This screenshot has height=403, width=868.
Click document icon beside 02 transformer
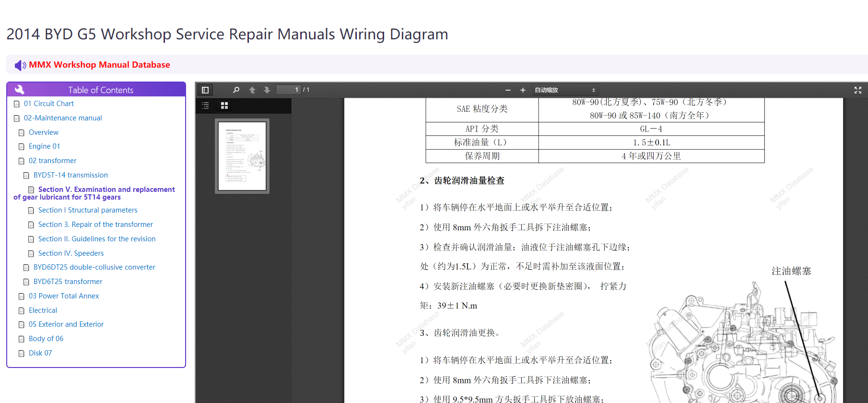pos(22,161)
